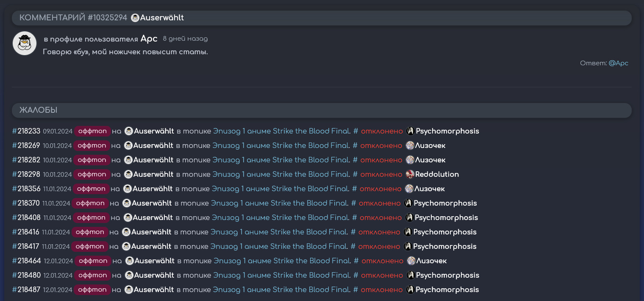The image size is (644, 301).
Task: Click the оффтоп tag on complaint #218282
Action: click(92, 160)
